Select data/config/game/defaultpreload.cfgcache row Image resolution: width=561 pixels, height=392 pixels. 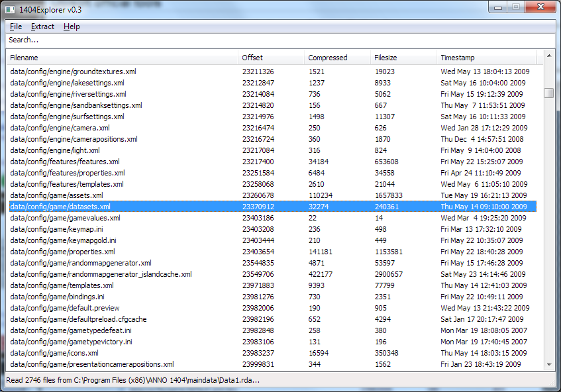[x=273, y=319]
